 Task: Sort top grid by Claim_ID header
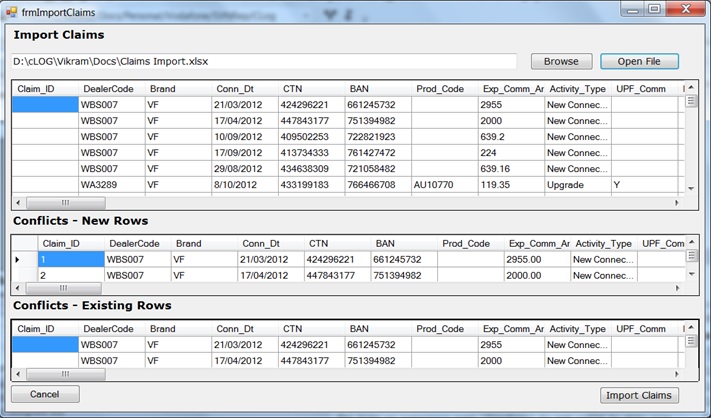coord(45,89)
